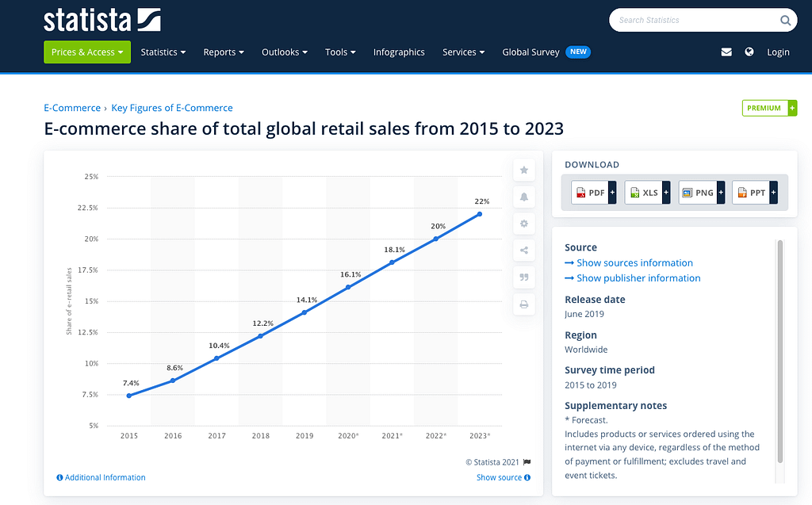Click the 2019 data point 14.1%
Image resolution: width=812 pixels, height=505 pixels.
(304, 312)
